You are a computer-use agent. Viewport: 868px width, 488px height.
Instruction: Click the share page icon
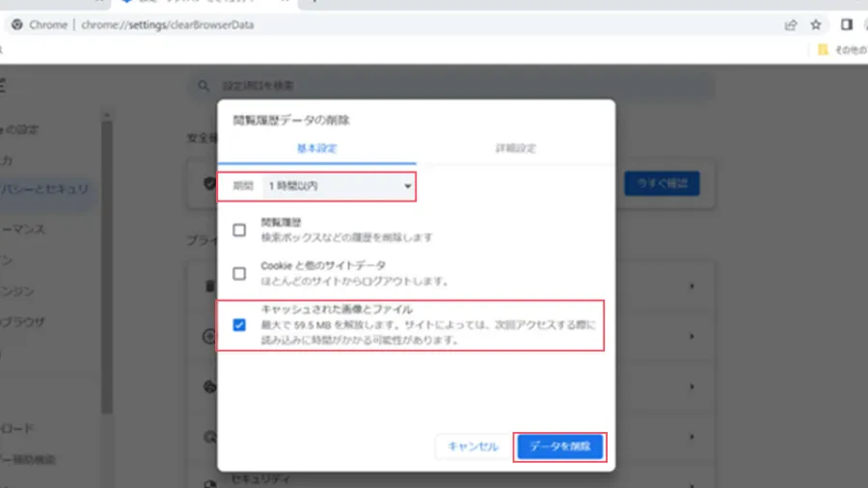point(791,25)
